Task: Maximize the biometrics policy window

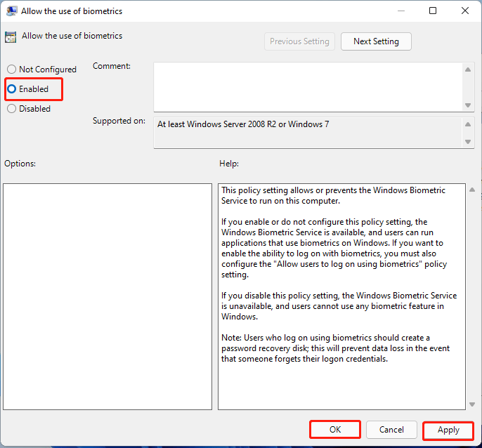Action: 433,11
